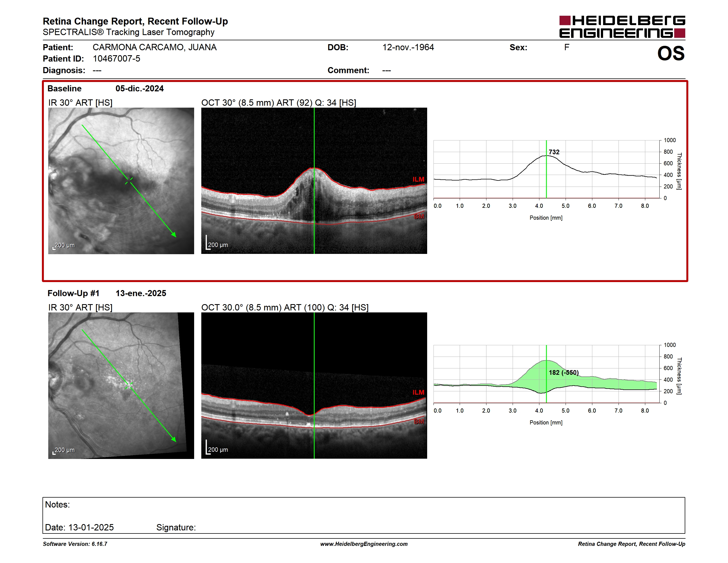The width and height of the screenshot is (728, 563).
Task: Click the green marker line on baseline graph
Action: (546, 169)
